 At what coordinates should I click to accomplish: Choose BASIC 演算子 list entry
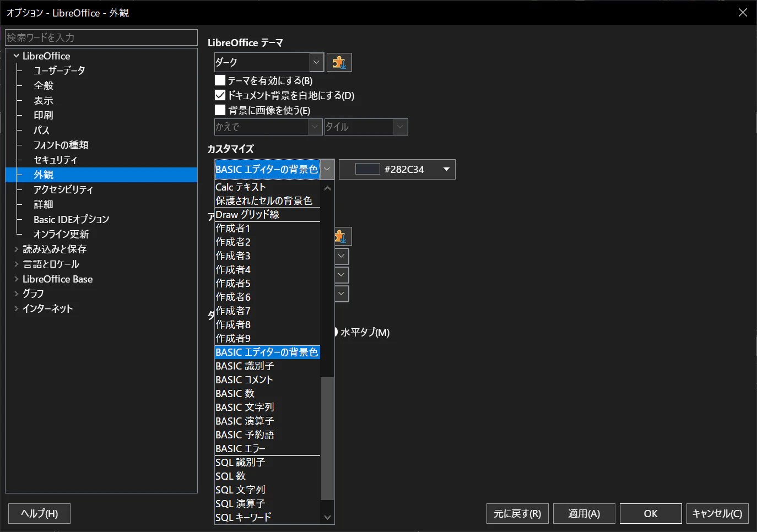[268, 421]
